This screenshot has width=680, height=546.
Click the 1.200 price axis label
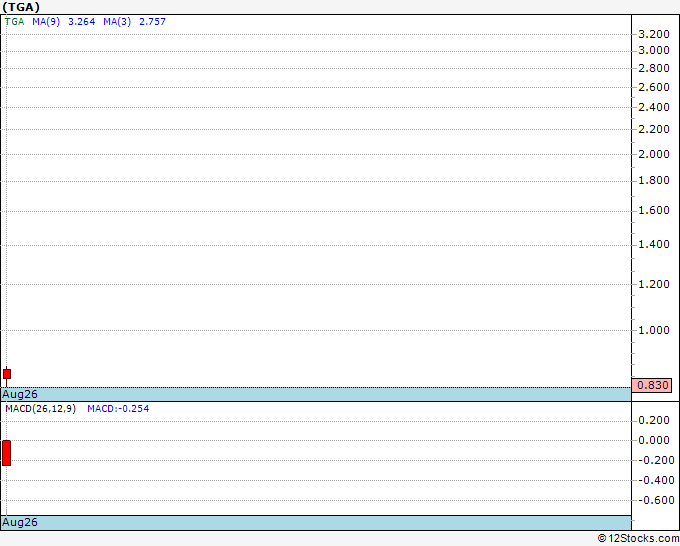654,284
